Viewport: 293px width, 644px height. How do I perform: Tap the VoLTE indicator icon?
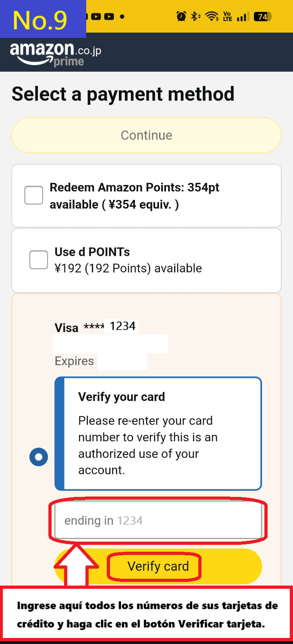click(x=227, y=16)
